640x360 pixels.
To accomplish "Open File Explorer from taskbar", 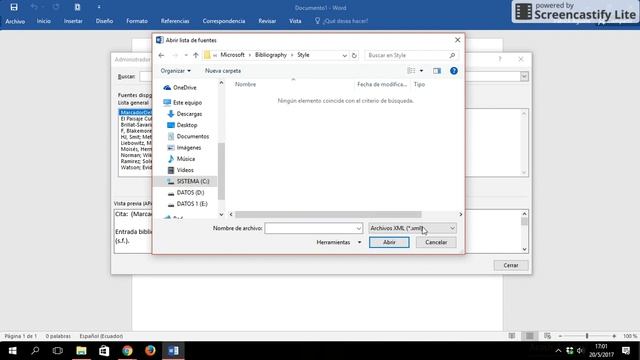I will click(81, 351).
